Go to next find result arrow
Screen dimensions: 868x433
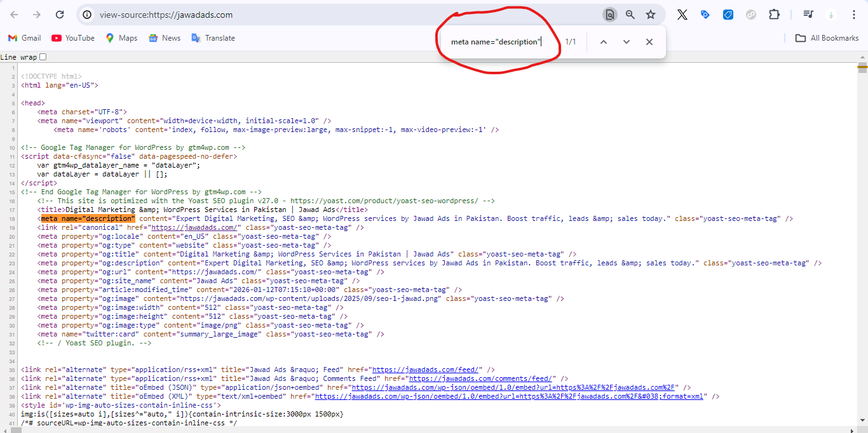[x=627, y=42]
